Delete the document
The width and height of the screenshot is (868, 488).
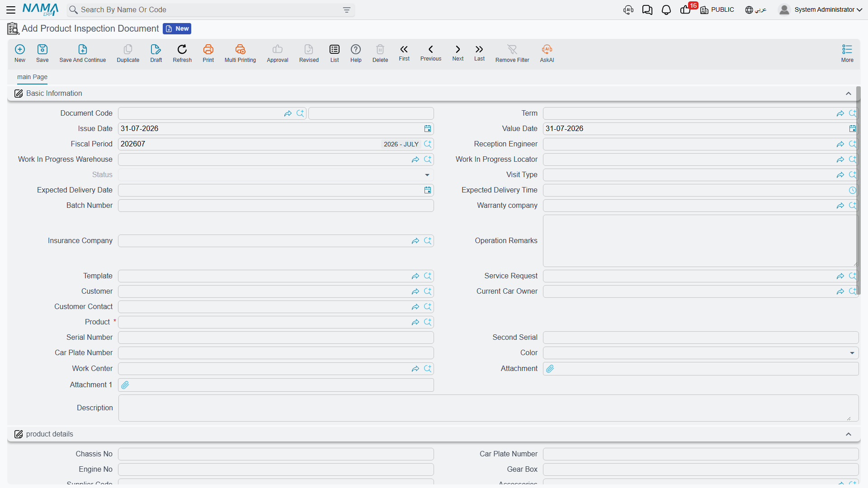[380, 53]
